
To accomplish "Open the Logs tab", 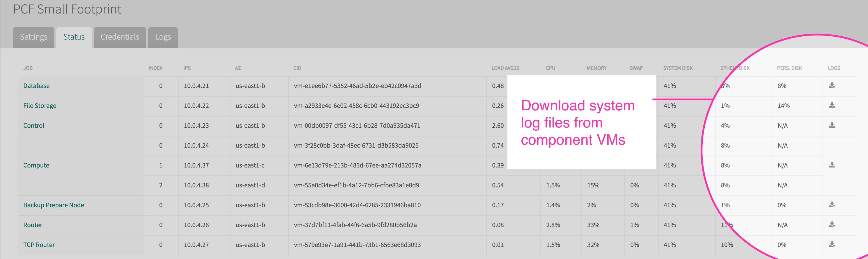I will tap(163, 37).
